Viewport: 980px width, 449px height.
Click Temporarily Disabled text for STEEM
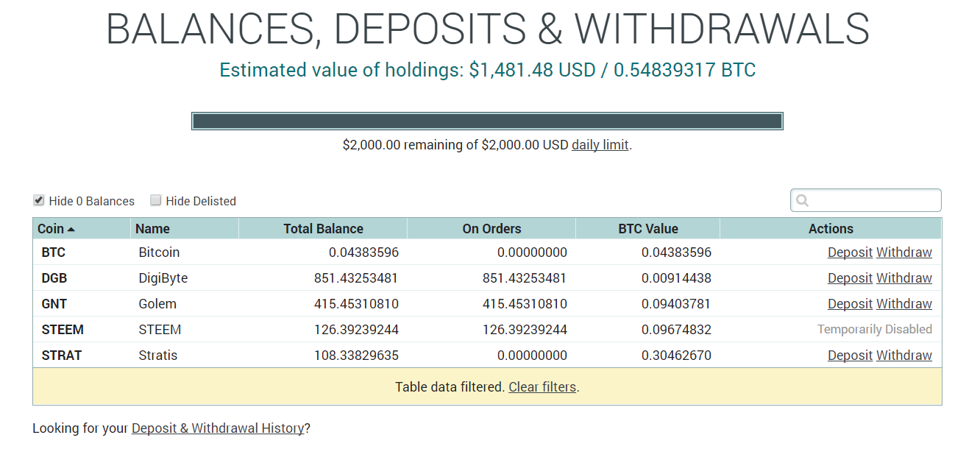point(875,330)
